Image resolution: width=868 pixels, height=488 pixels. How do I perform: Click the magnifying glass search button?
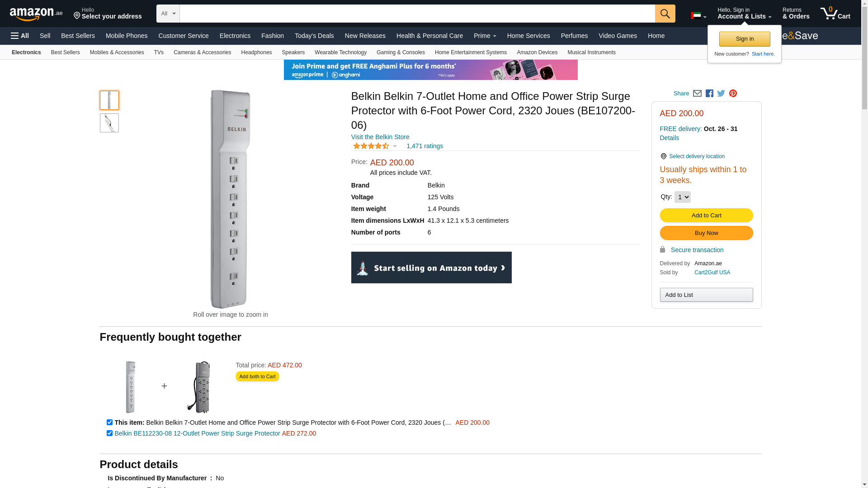click(665, 14)
